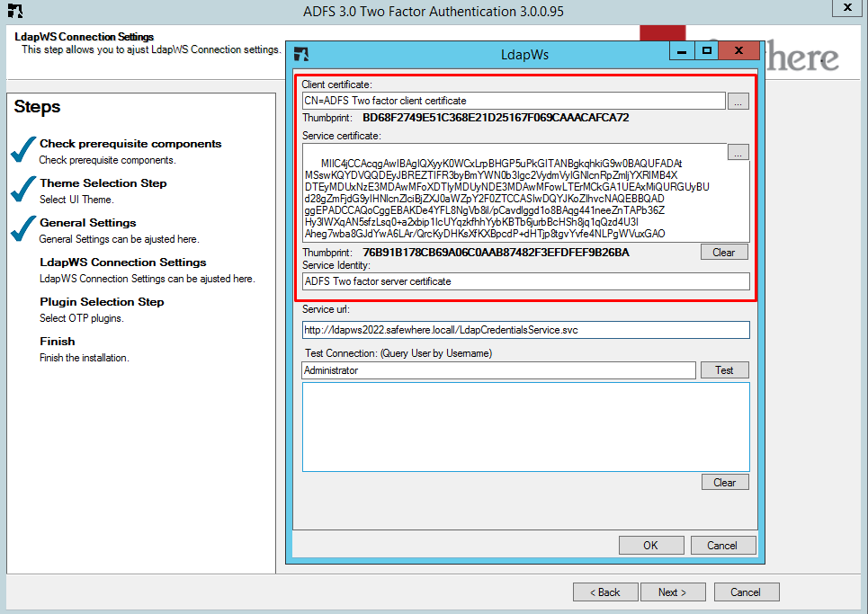Click the 'Select OTP plugins.' description
Viewport: 868px width, 614px height.
click(x=82, y=318)
